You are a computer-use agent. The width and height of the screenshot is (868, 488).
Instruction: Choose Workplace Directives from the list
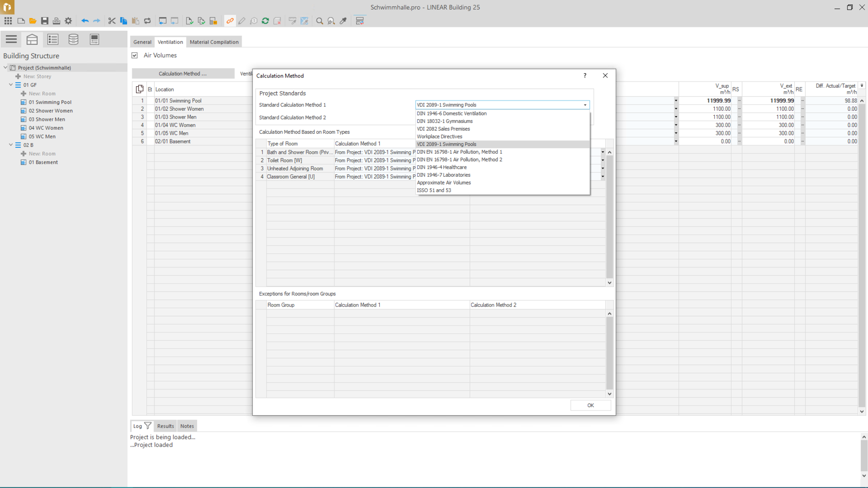(x=502, y=137)
